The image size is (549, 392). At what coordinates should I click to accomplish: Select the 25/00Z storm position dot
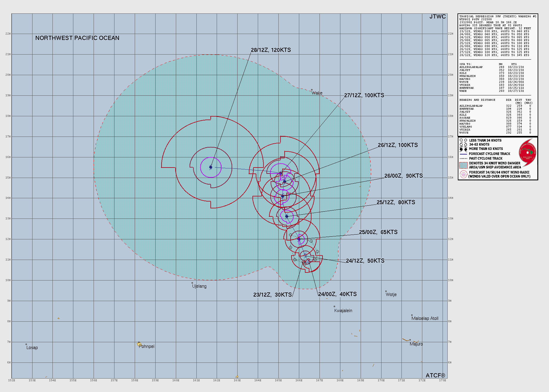299,239
